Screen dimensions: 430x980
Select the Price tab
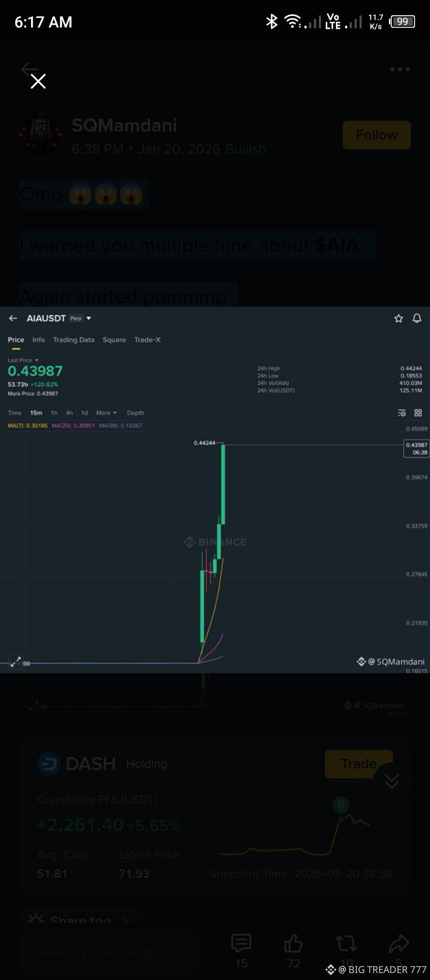click(16, 340)
